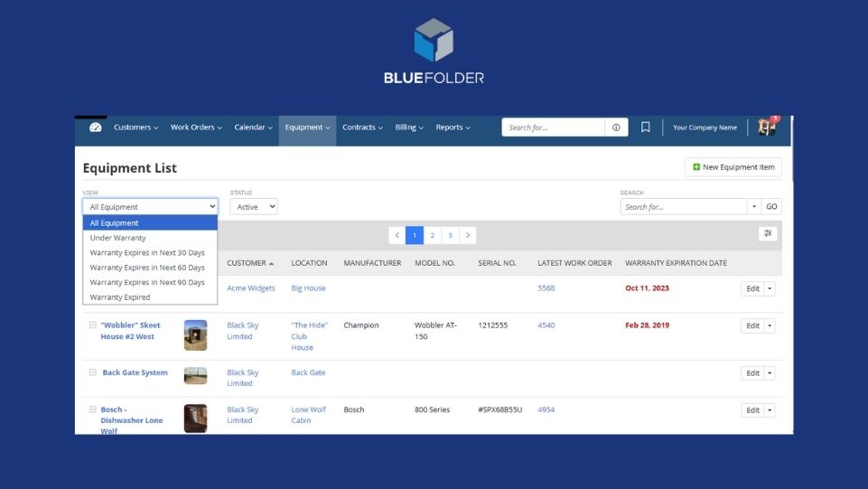Go to page 2
Viewport: 868px width, 489px height.
433,235
